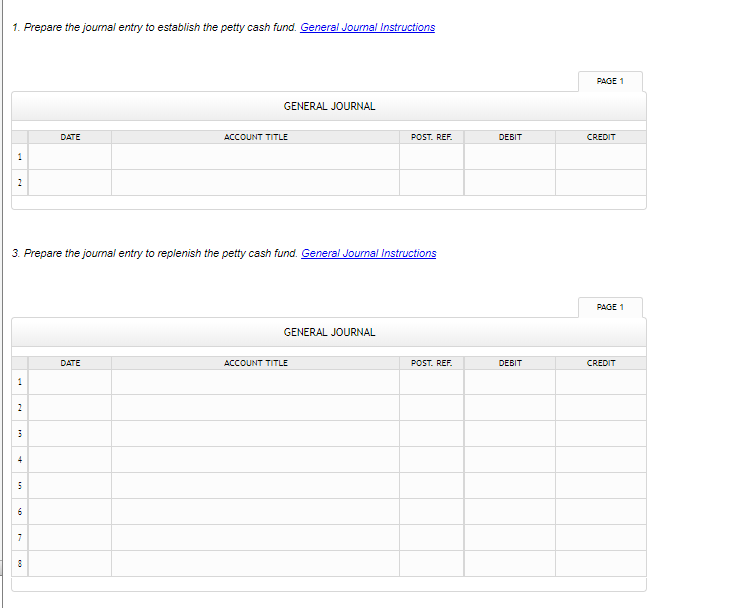Select the PAGE 1 tab of first journal
740x608 pixels.
point(610,81)
